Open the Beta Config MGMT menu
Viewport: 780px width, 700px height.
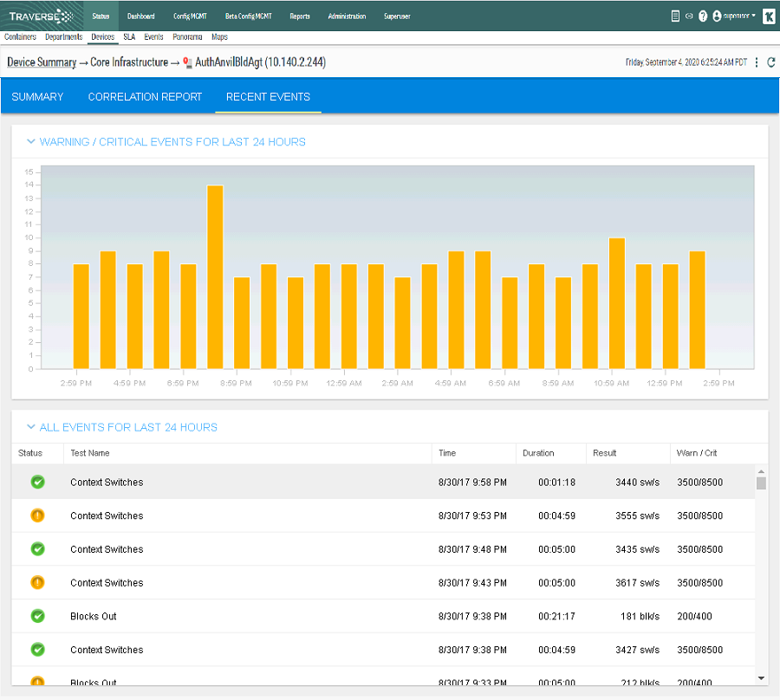248,16
